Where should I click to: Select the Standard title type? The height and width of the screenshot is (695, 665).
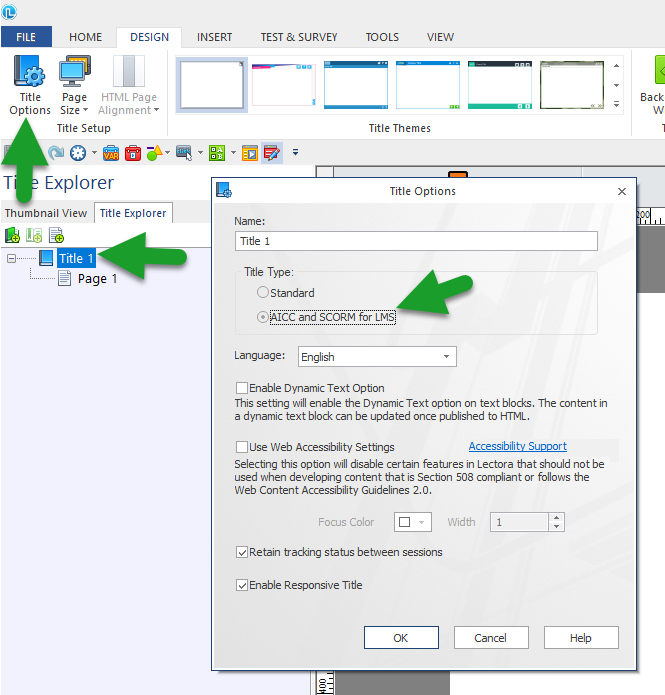pyautogui.click(x=263, y=293)
